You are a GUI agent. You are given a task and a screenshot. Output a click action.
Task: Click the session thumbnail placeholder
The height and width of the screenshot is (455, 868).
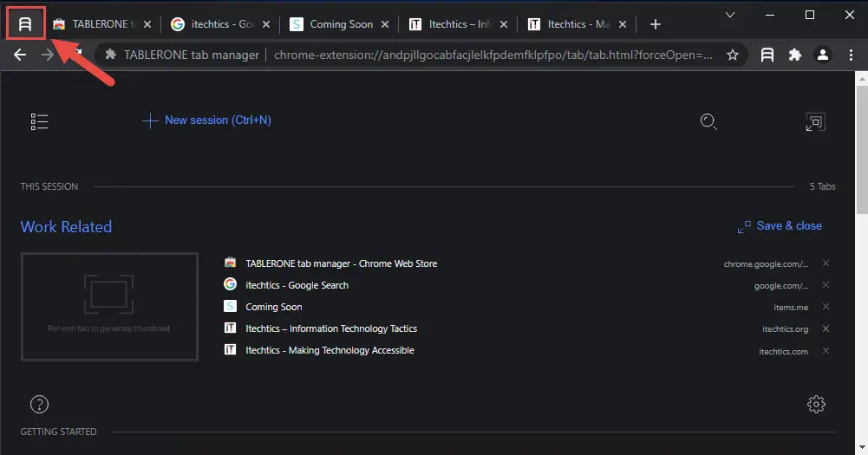click(x=109, y=307)
